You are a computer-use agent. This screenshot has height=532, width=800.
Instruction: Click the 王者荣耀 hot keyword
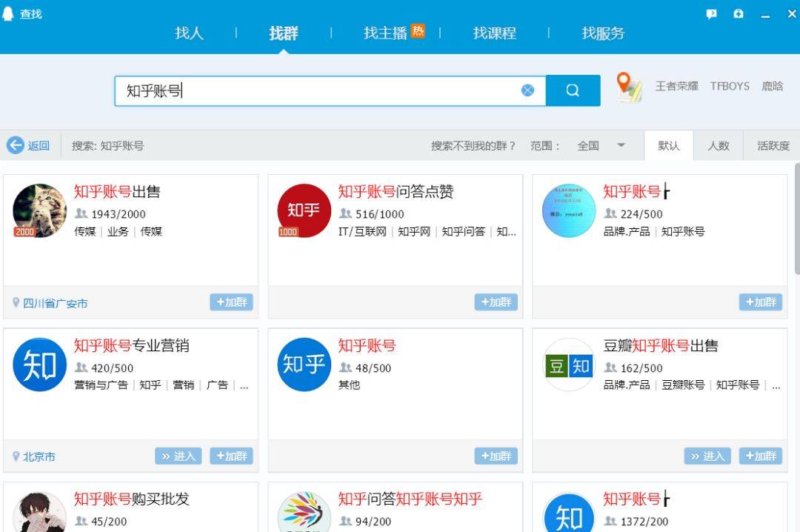click(x=676, y=86)
